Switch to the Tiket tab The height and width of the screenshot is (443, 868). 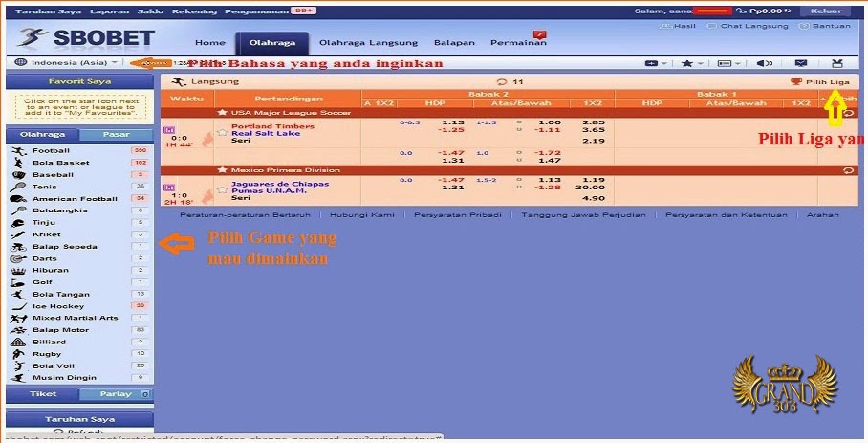click(x=43, y=394)
